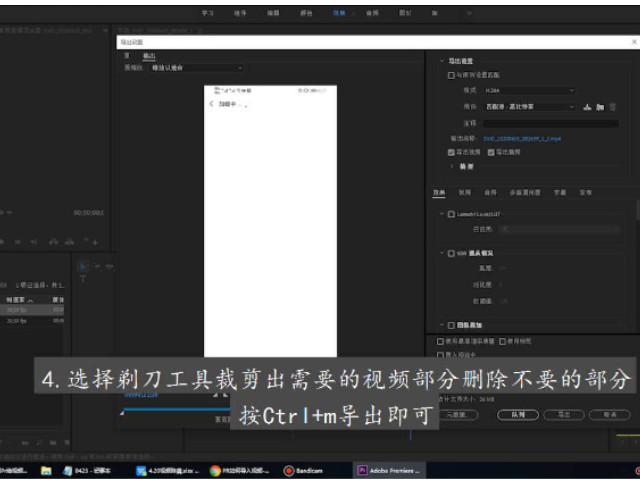Check the 'Use Previews' option

point(502,341)
